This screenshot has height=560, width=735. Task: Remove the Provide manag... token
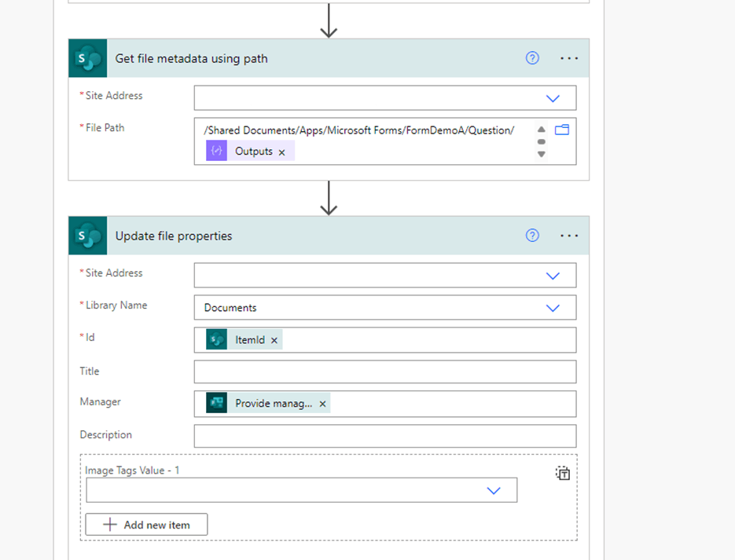(x=322, y=404)
